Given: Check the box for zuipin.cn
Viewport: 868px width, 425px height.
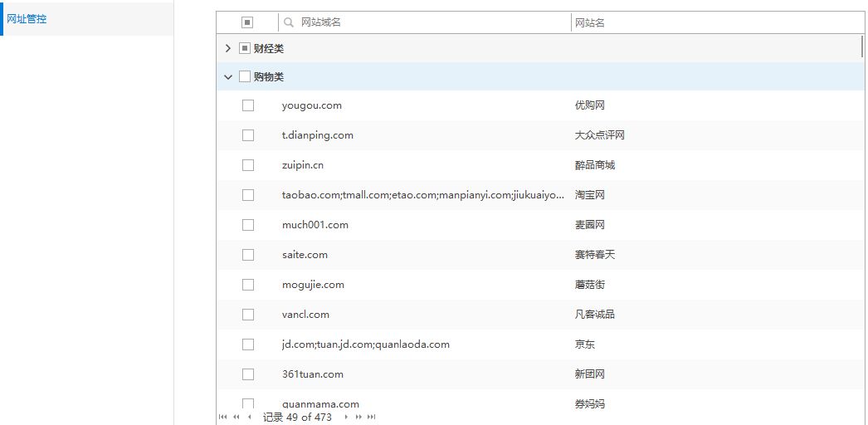Looking at the screenshot, I should point(248,165).
